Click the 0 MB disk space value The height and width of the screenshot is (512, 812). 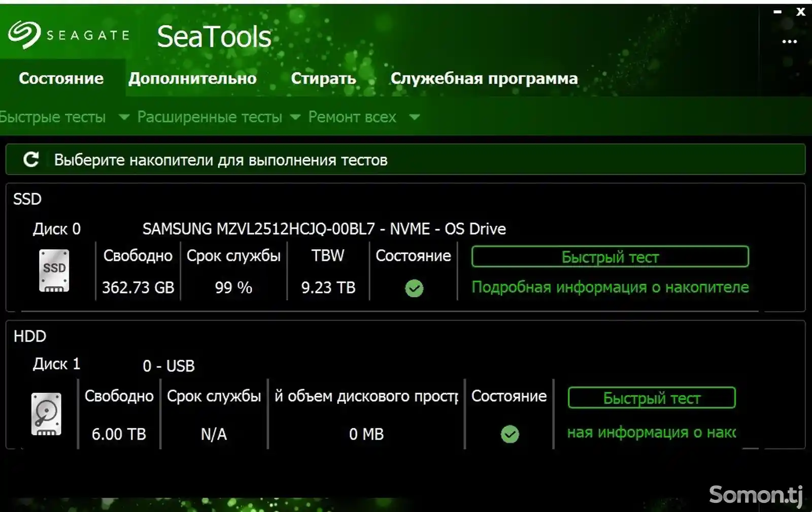[366, 434]
